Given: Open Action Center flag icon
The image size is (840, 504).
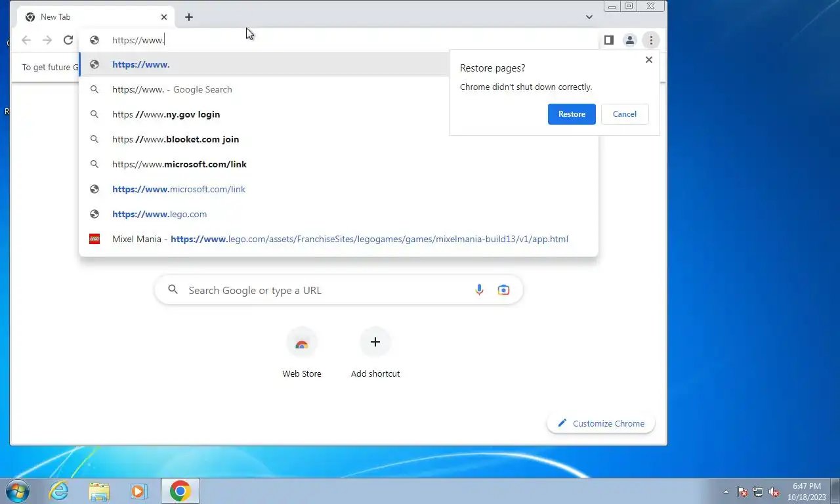Looking at the screenshot, I should pyautogui.click(x=742, y=492).
